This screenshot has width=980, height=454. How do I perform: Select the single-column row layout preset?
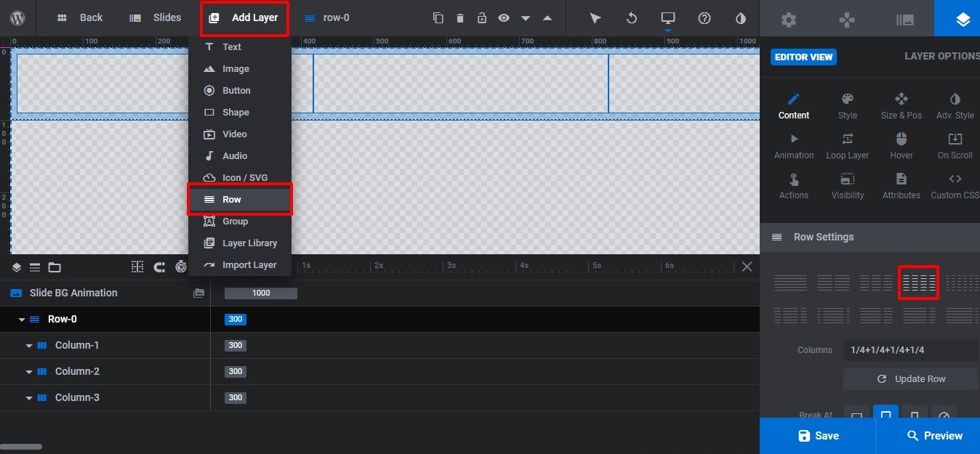tap(790, 283)
